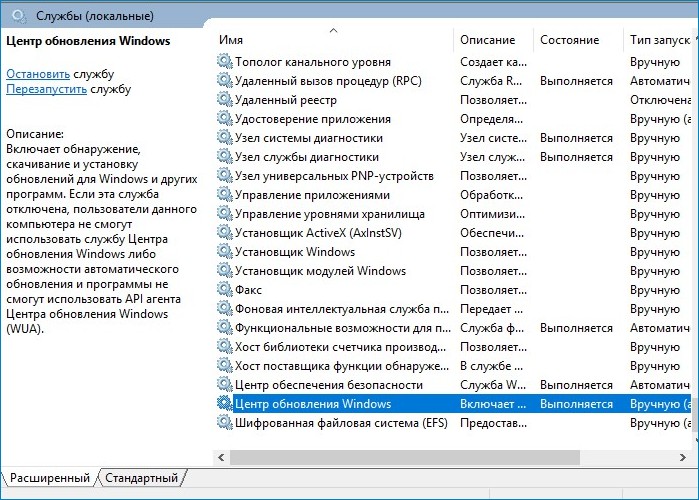Click gear icon of Тополог канального уровня
The height and width of the screenshot is (500, 699).
(224, 62)
